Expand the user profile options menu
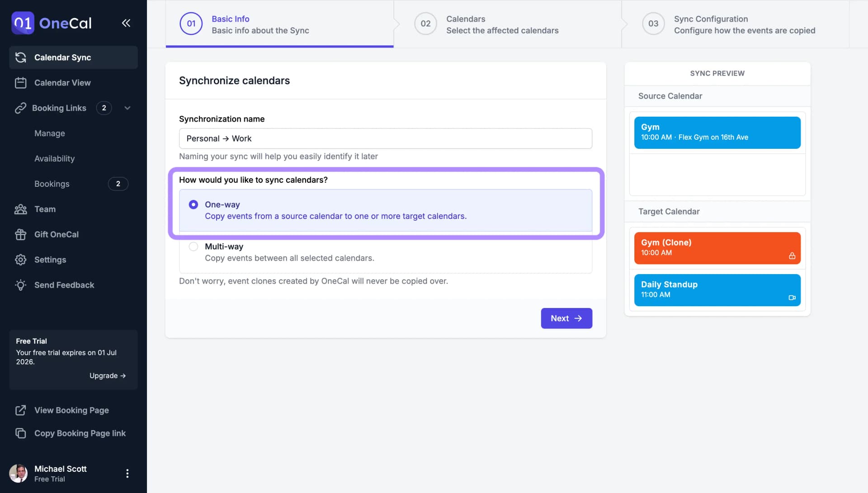Image resolution: width=868 pixels, height=493 pixels. click(x=127, y=474)
